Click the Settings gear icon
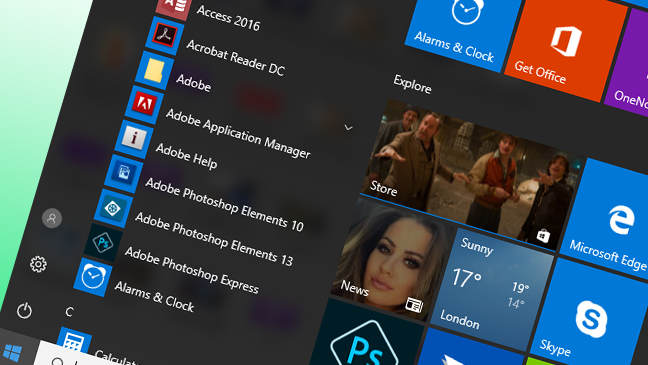 [38, 264]
